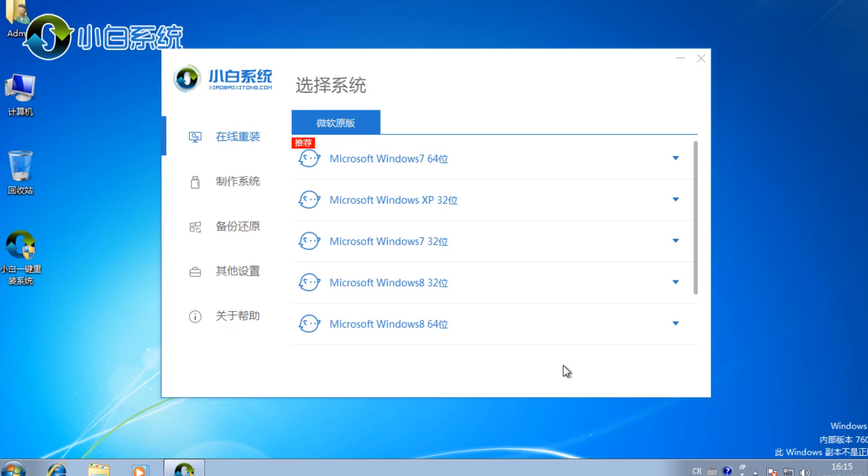Click the 小白系统 taskbar button

(x=184, y=468)
